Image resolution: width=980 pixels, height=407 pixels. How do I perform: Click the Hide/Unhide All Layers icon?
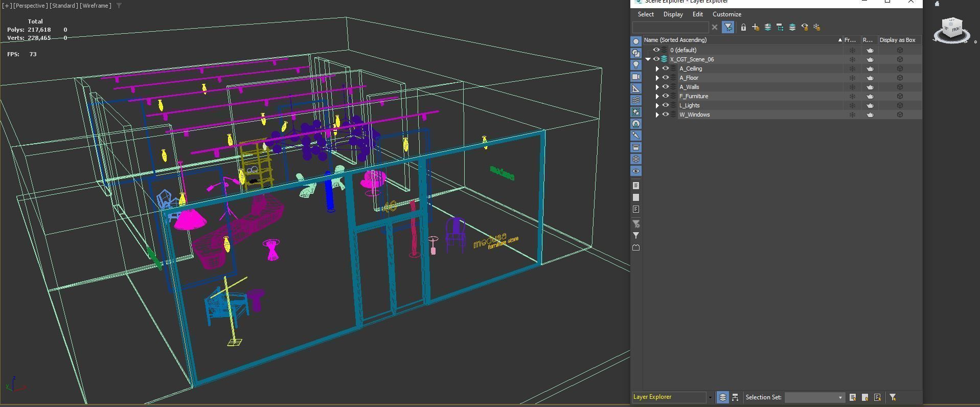click(x=805, y=28)
